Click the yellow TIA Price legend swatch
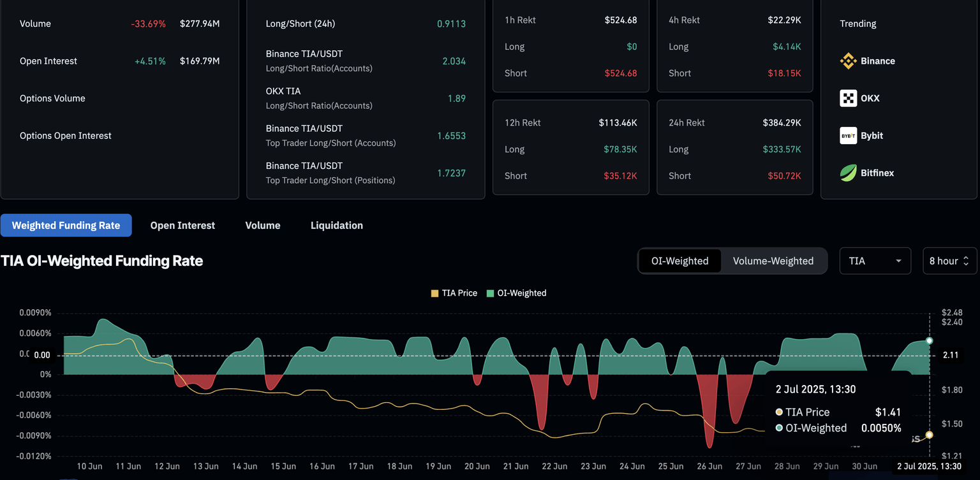This screenshot has width=980, height=480. click(435, 293)
